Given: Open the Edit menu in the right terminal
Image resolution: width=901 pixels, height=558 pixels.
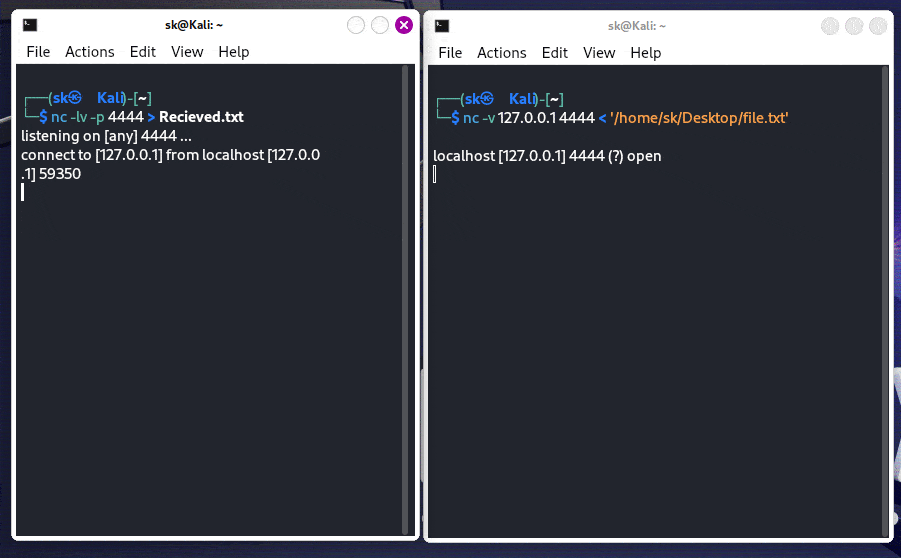Looking at the screenshot, I should [555, 53].
